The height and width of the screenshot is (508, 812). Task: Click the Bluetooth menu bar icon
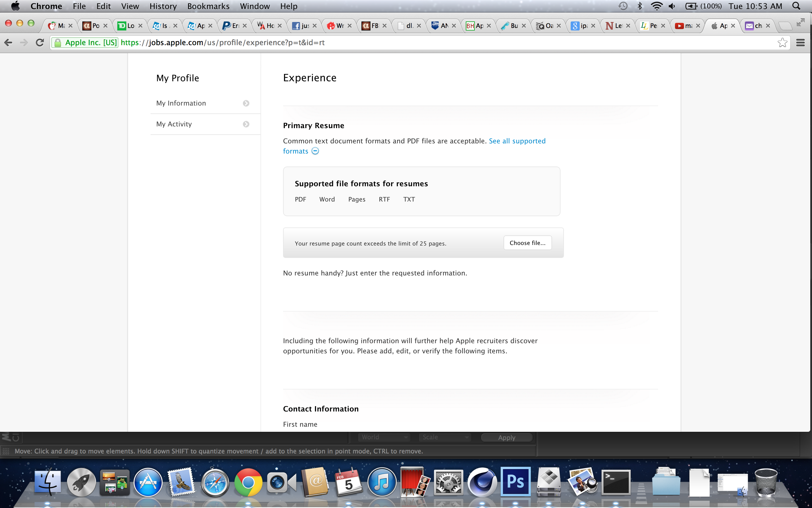[639, 6]
